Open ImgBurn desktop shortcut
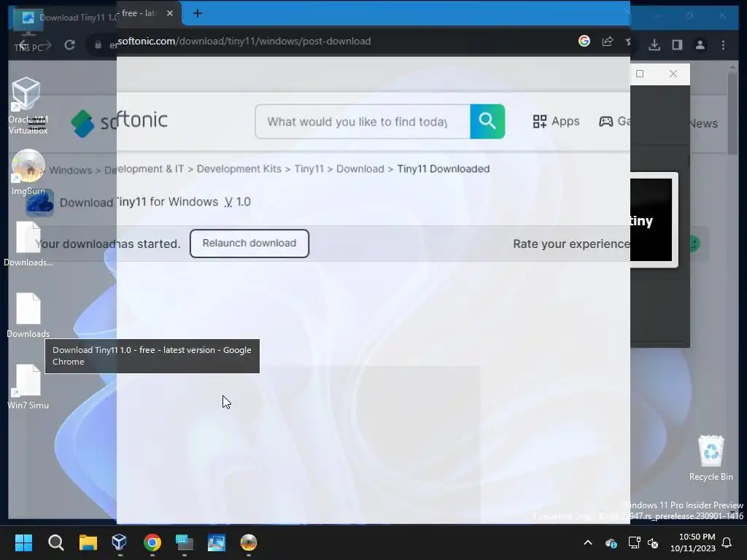The image size is (747, 560). (28, 172)
